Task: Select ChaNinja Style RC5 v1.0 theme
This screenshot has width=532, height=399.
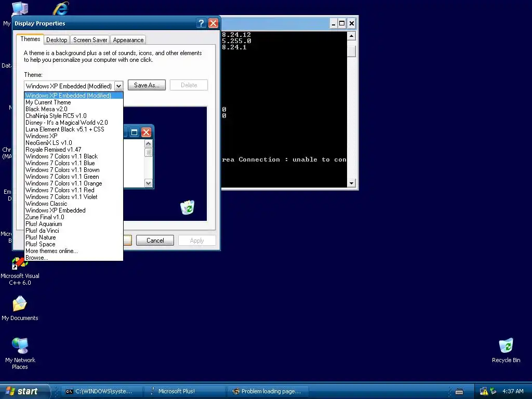Action: [x=74, y=116]
